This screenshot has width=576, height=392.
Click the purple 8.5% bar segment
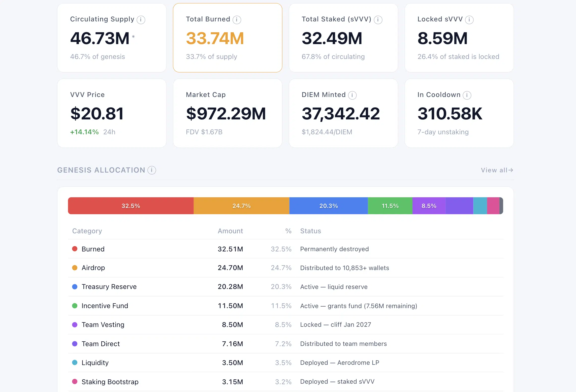pyautogui.click(x=429, y=206)
